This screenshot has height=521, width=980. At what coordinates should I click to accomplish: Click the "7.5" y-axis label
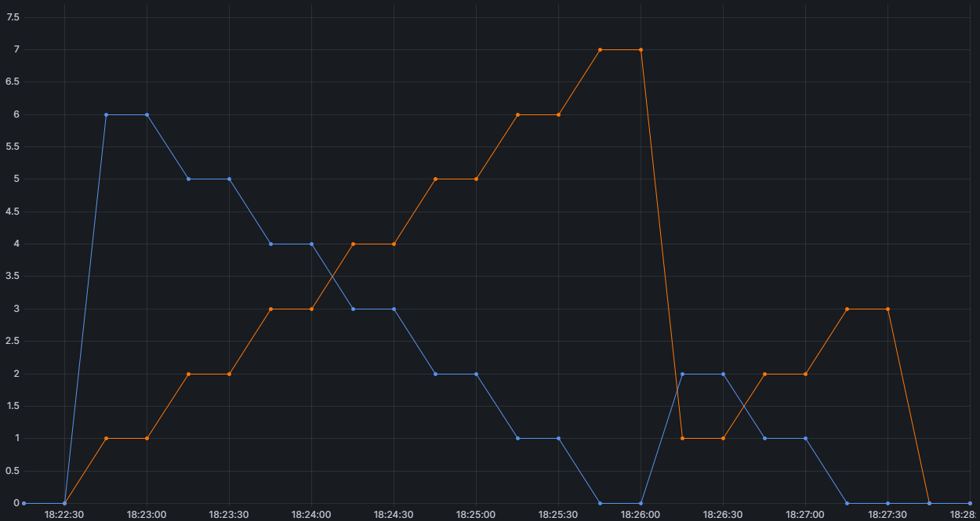pos(13,17)
